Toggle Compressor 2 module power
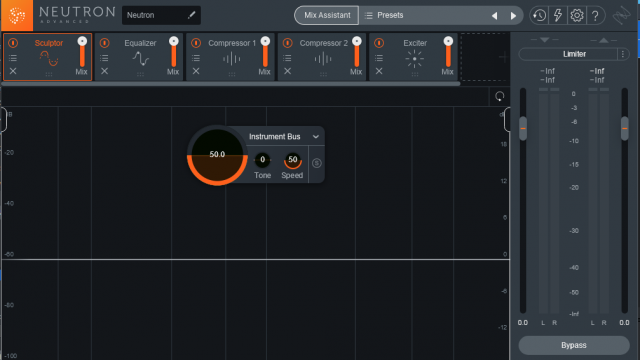The height and width of the screenshot is (360, 640). click(x=287, y=43)
